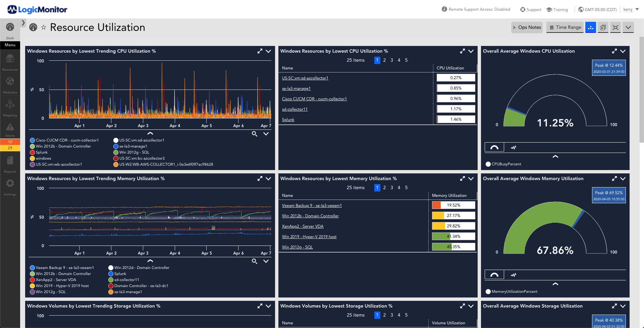This screenshot has height=328, width=644.
Task: Open Settings from the sidebar
Action: click(10, 185)
